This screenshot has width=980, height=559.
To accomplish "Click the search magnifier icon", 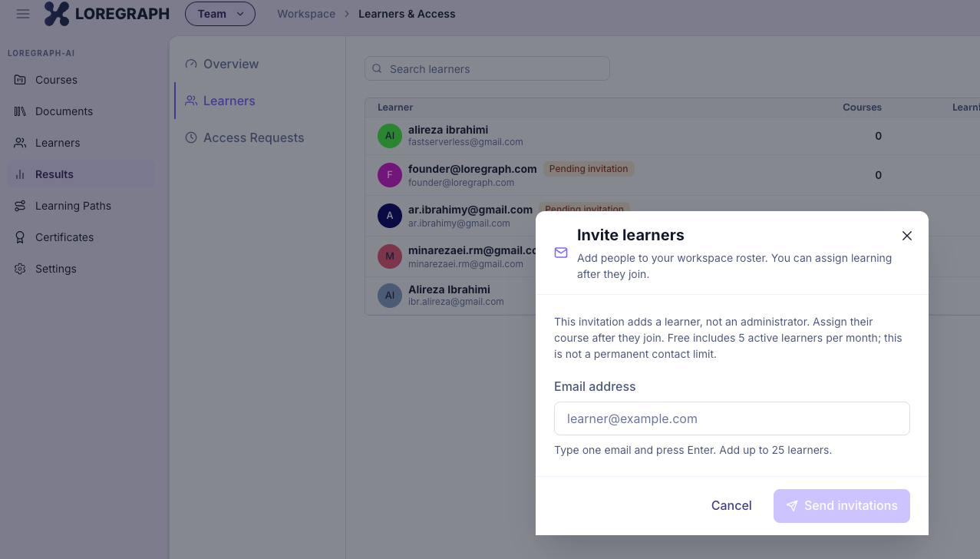I will tap(377, 68).
